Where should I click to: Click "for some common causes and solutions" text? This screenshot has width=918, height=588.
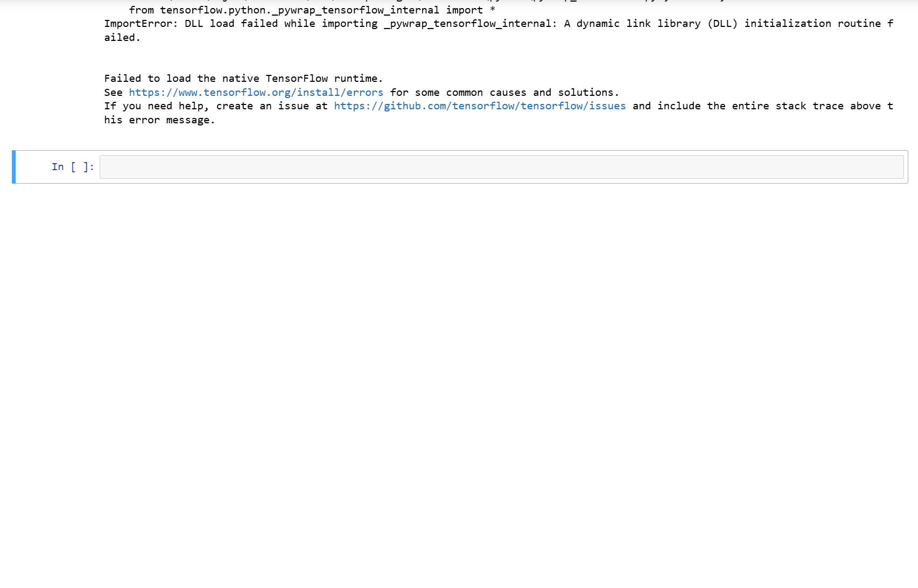504,93
